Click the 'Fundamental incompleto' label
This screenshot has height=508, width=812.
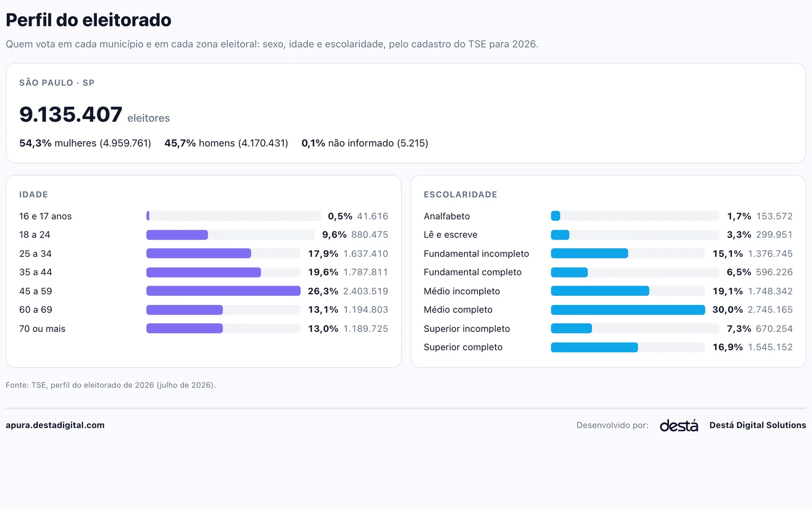(x=476, y=254)
